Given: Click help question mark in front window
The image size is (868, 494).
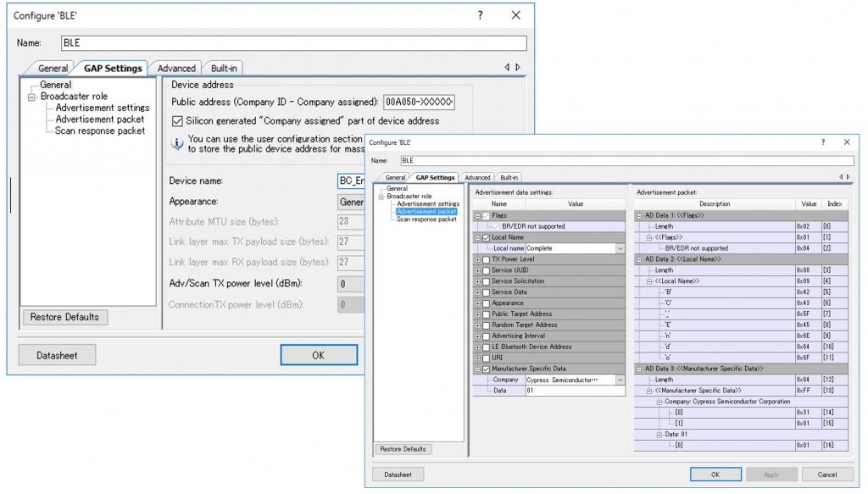Looking at the screenshot, I should pos(823,142).
